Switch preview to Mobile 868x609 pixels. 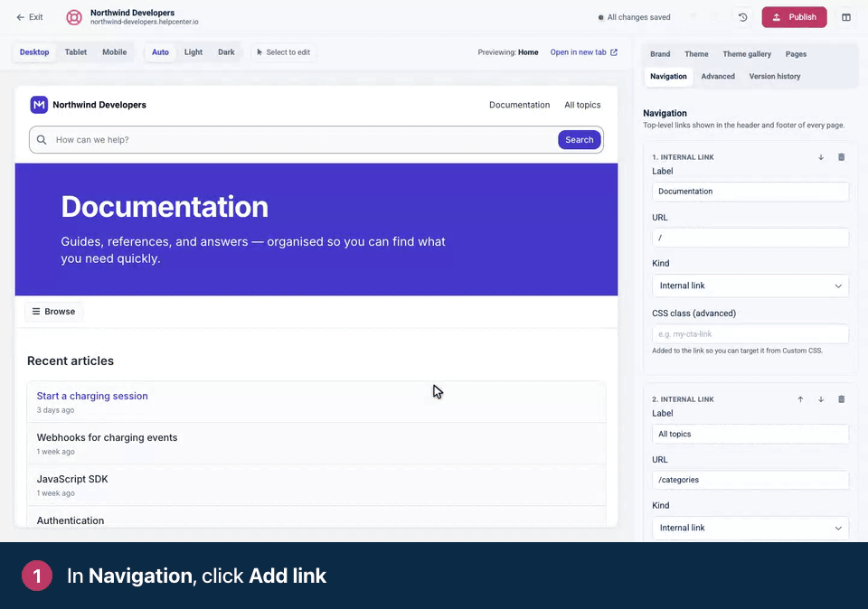click(115, 52)
